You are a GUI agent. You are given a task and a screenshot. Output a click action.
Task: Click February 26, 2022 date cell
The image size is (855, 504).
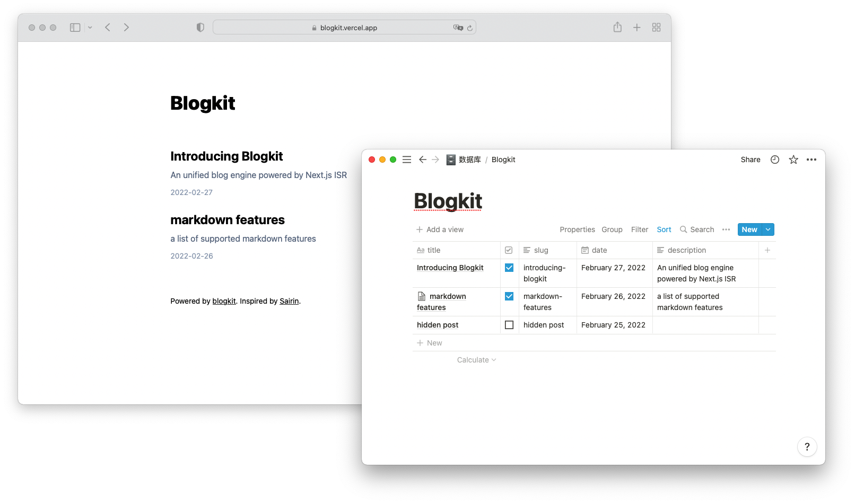click(x=615, y=302)
